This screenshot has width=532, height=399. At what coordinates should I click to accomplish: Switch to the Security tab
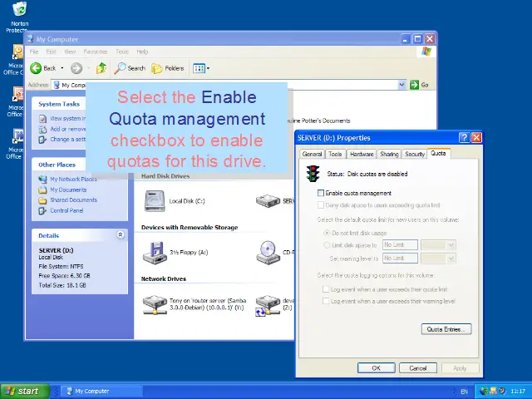(x=415, y=154)
